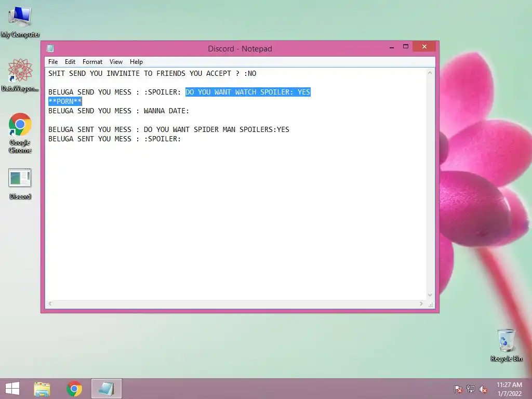Open the View menu in Notepad
The width and height of the screenshot is (532, 399).
tap(116, 62)
